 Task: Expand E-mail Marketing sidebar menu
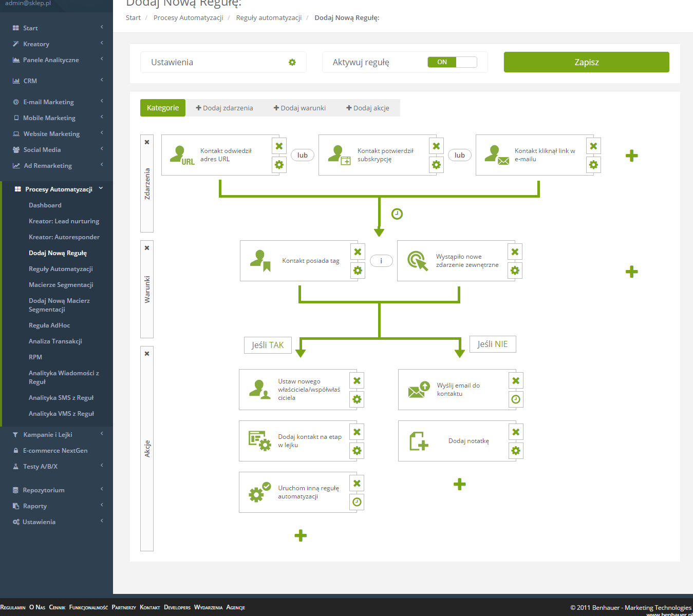57,102
